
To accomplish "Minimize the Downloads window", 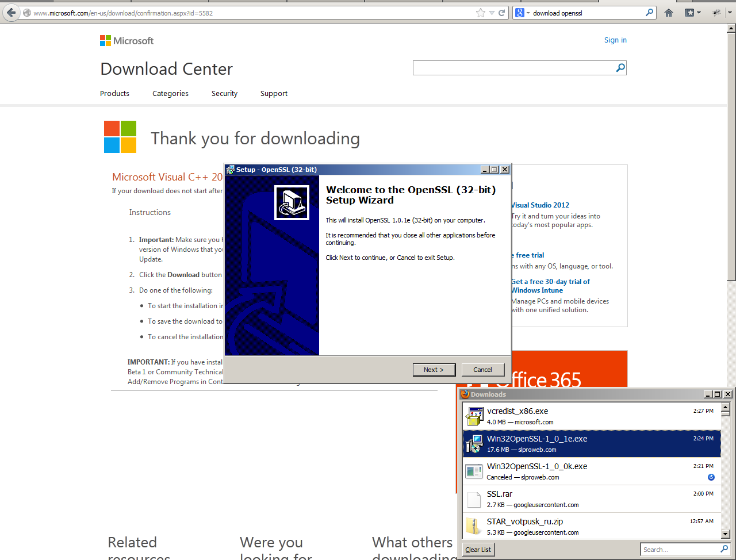I will [x=708, y=394].
